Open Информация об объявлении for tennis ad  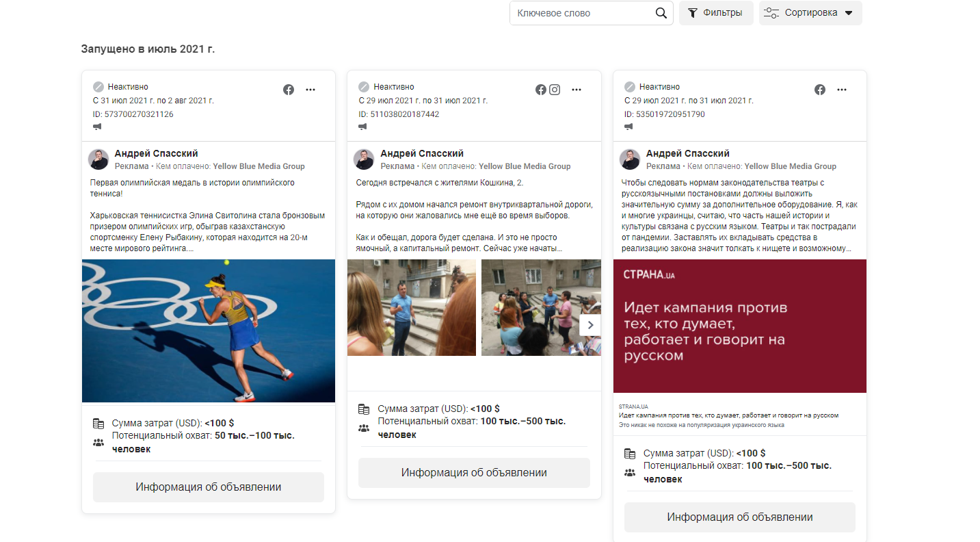pos(209,487)
